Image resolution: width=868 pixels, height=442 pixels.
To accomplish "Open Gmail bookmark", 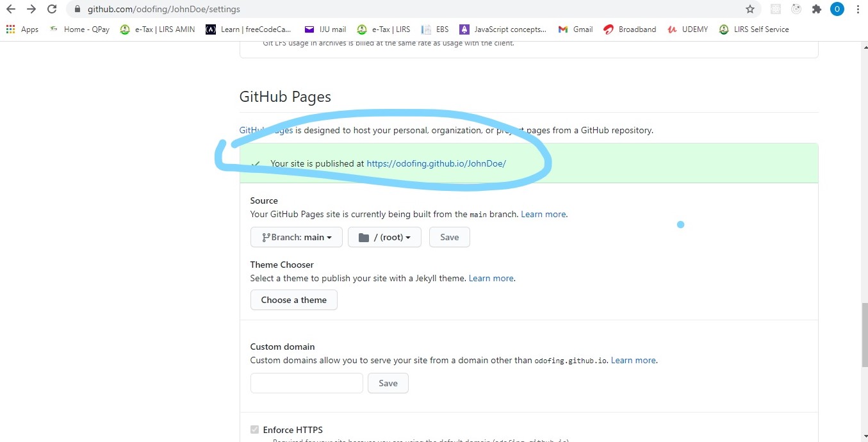I will point(575,29).
